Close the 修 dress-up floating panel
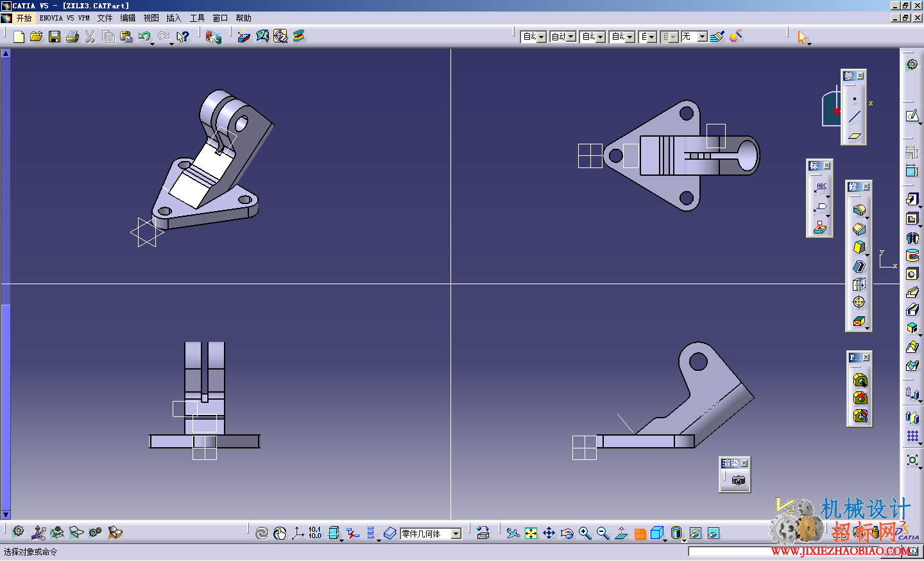The height and width of the screenshot is (562, 924). (x=866, y=187)
